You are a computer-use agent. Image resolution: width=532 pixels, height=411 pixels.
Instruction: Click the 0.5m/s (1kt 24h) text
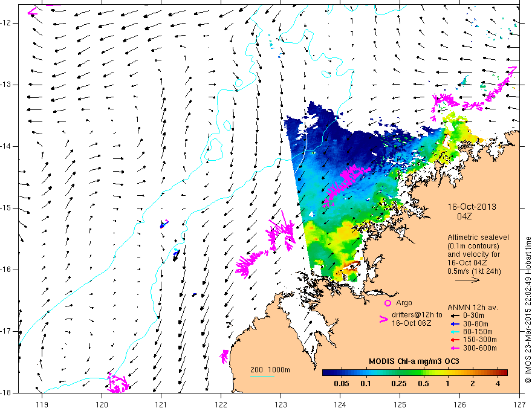coord(474,271)
